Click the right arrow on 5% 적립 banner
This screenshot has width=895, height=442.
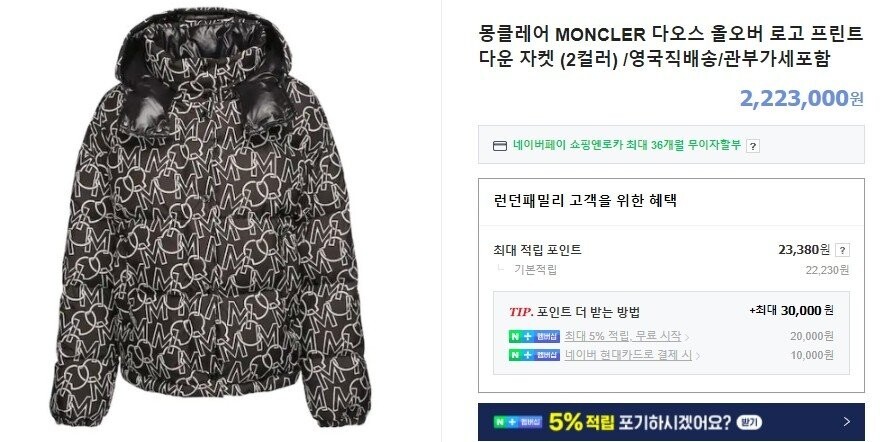click(846, 422)
